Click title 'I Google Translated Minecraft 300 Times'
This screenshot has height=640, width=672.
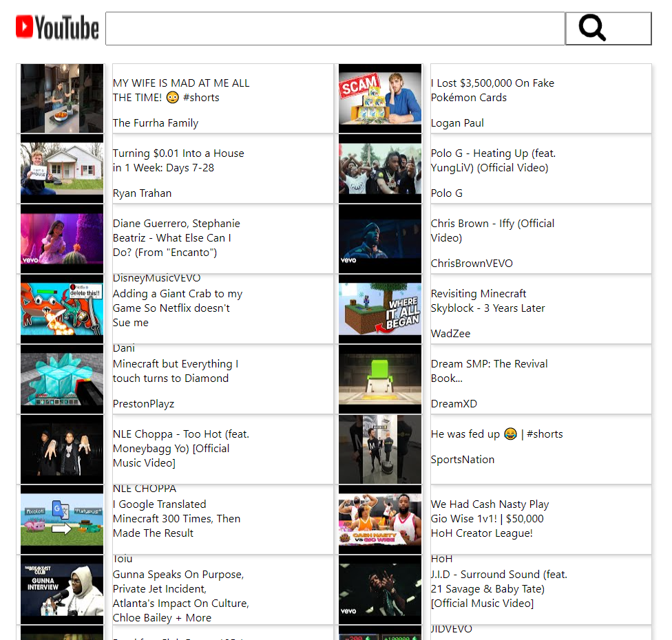[176, 519]
